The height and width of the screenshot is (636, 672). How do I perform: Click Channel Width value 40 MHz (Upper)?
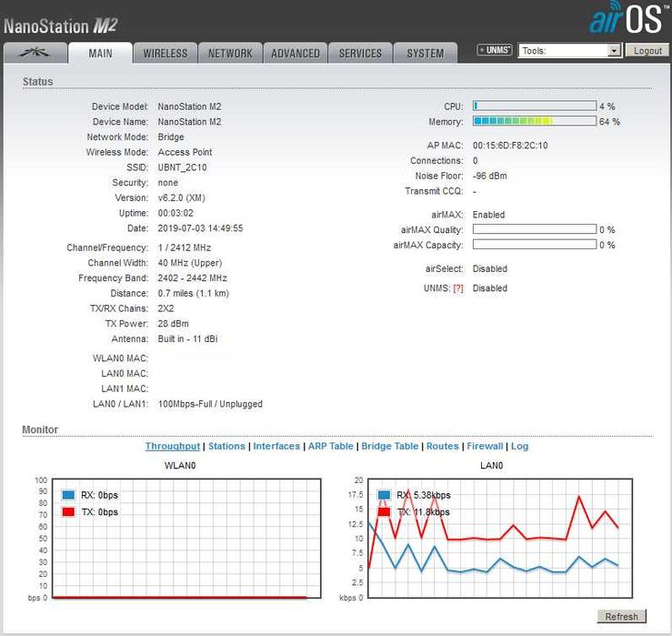click(190, 263)
